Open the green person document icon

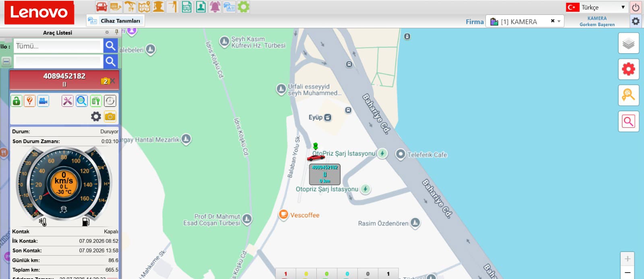coord(201,6)
